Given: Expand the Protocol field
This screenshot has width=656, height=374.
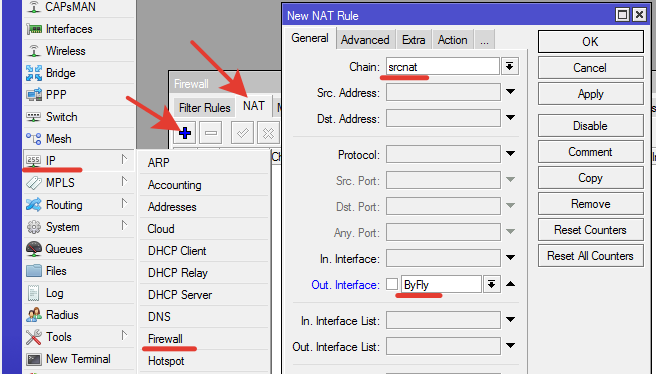Looking at the screenshot, I should click(x=510, y=153).
